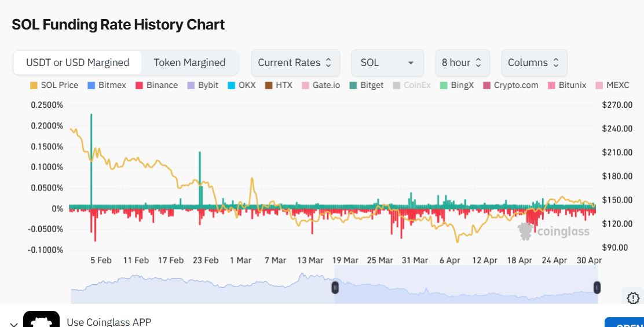Open the 8 hour interval dropdown
644x327 pixels.
pyautogui.click(x=463, y=63)
